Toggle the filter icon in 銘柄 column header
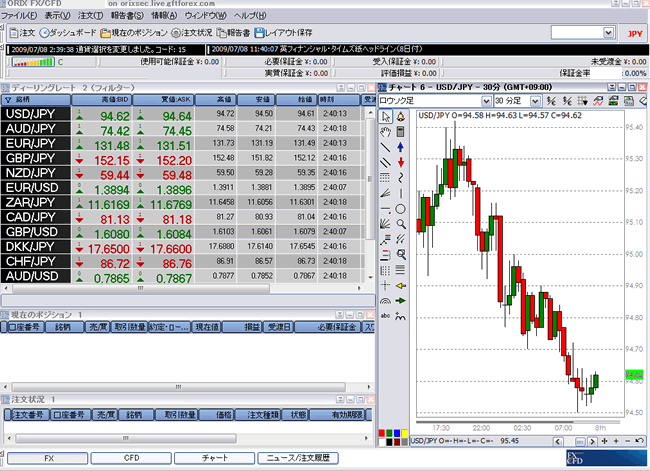The width and height of the screenshot is (650, 471). click(8, 100)
